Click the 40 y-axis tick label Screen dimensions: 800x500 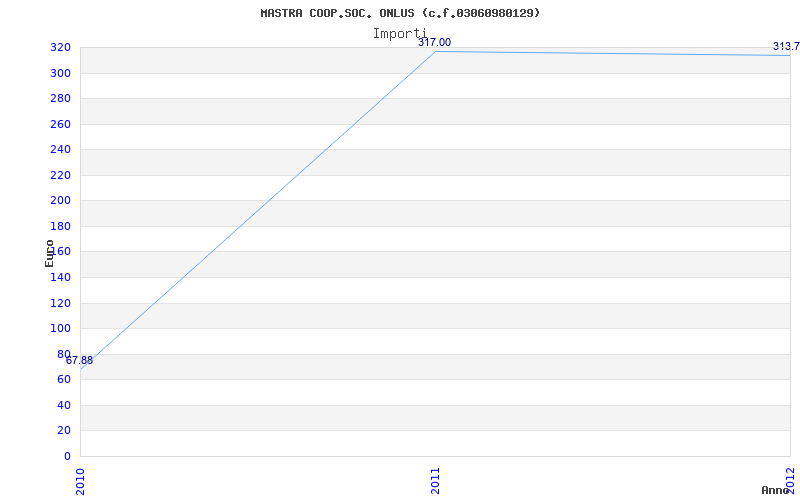click(64, 406)
